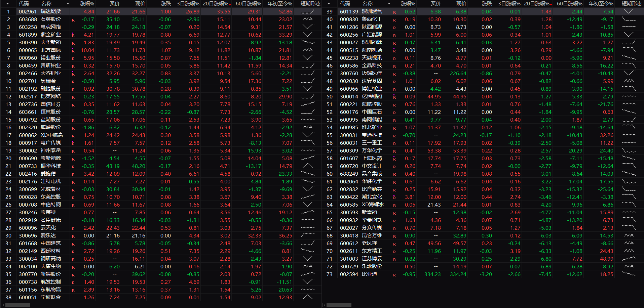Click the 短期形态 pattern icon for 宁波联合
The image size is (644, 308).
(307, 297)
